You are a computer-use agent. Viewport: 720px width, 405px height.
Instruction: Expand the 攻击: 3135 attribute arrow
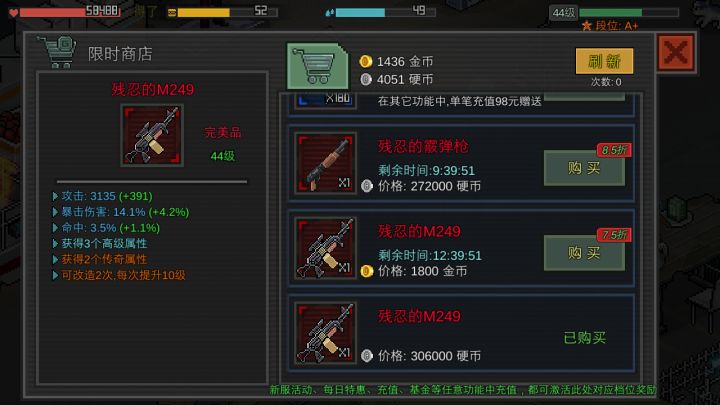click(55, 196)
